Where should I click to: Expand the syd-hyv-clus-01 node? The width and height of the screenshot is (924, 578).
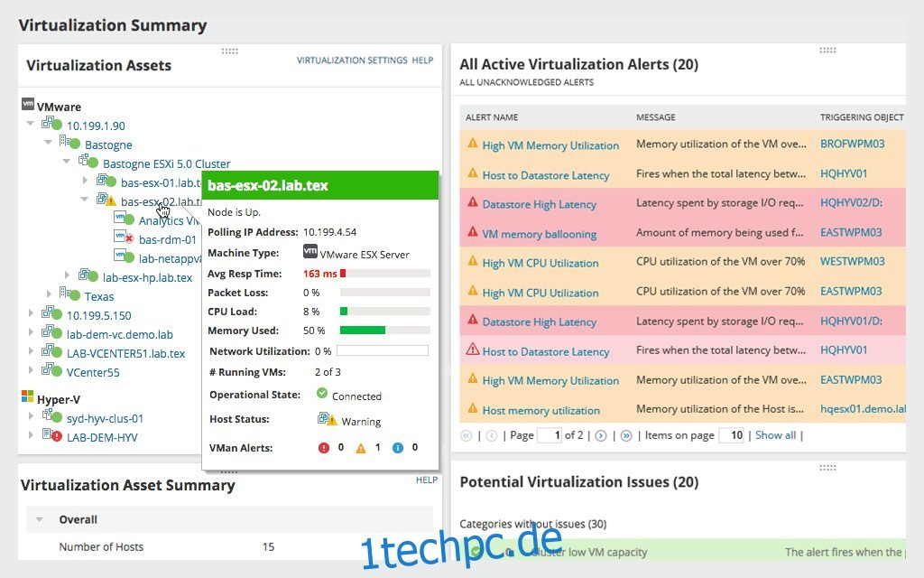click(31, 415)
